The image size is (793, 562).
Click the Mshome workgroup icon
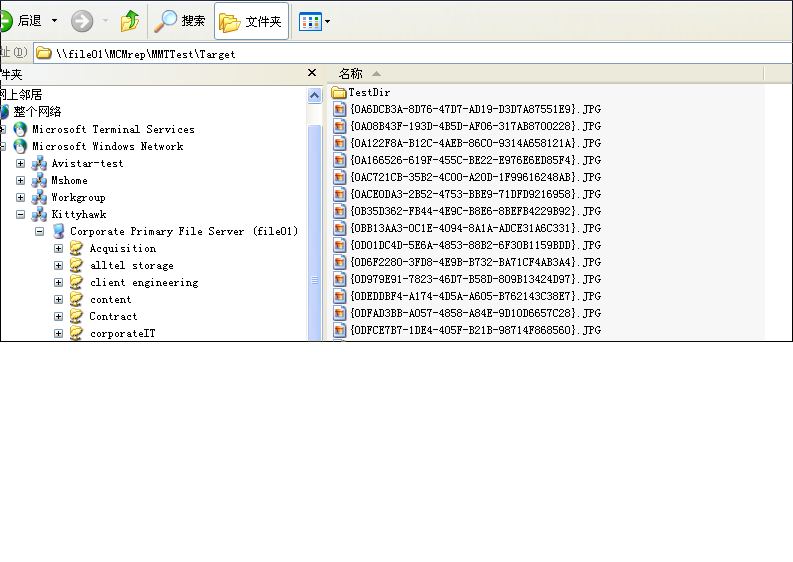39,181
